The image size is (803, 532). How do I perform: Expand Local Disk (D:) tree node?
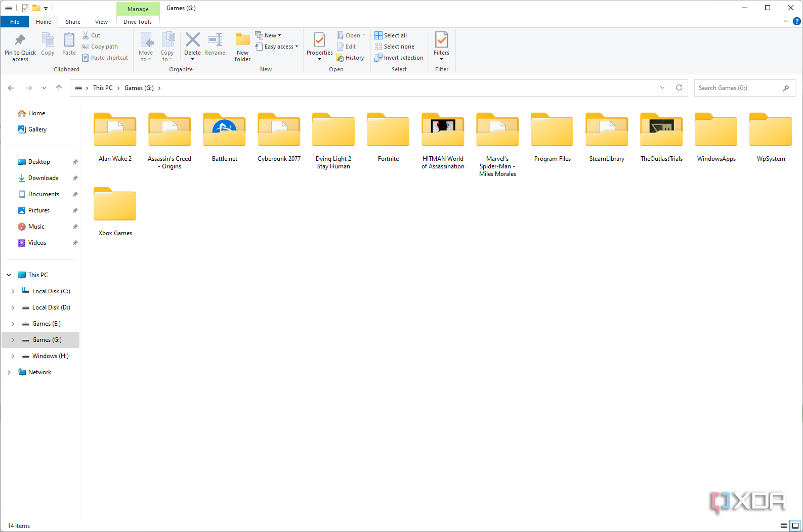tap(13, 307)
